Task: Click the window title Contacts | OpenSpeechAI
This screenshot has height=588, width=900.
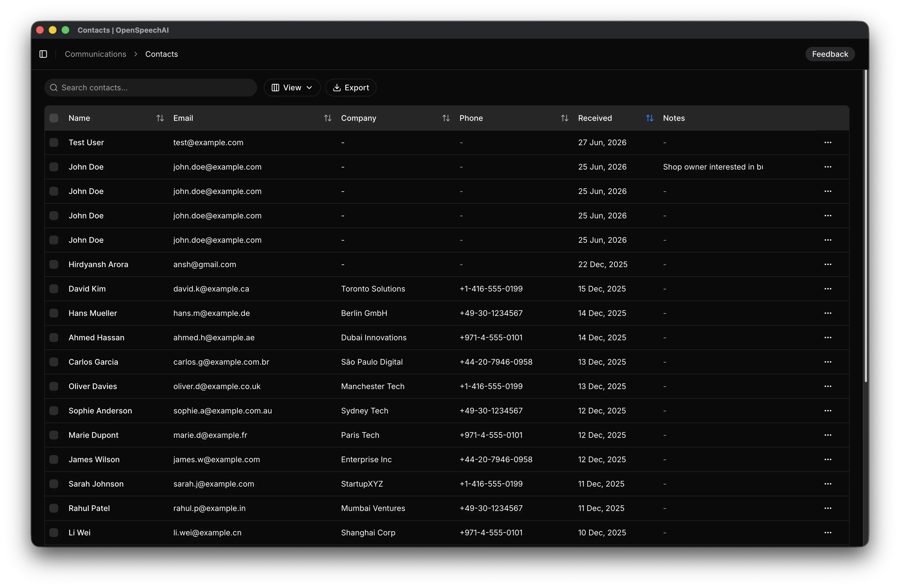Action: click(x=123, y=30)
